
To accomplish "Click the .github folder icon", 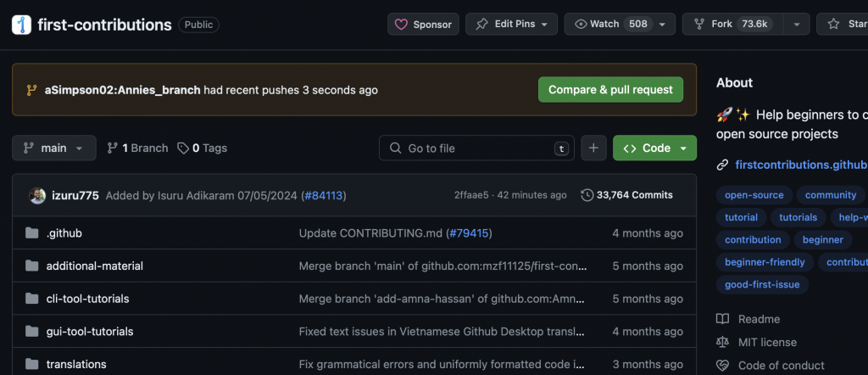I will 32,233.
